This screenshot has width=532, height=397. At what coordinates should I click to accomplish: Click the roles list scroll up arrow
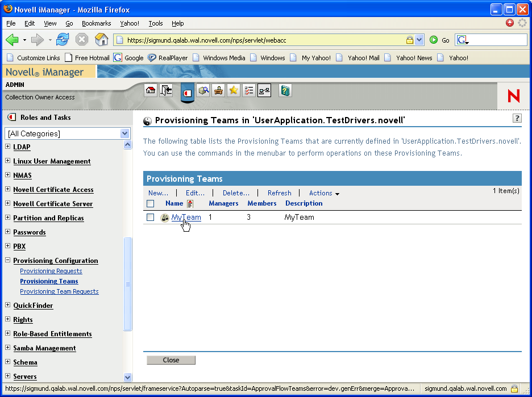pyautogui.click(x=127, y=145)
